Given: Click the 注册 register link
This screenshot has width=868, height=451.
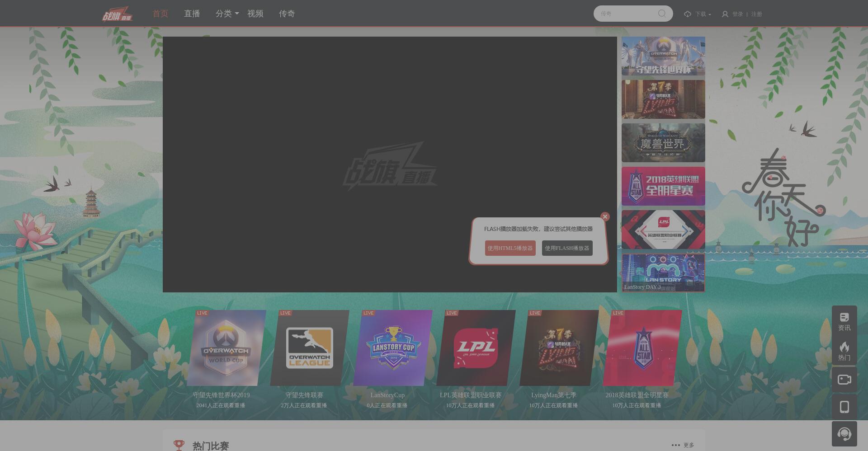Looking at the screenshot, I should (756, 14).
